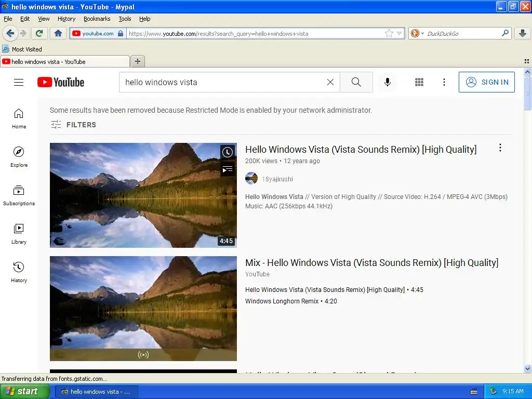This screenshot has height=399, width=532.
Task: Click the youtube.com site identity label
Action: click(98, 33)
